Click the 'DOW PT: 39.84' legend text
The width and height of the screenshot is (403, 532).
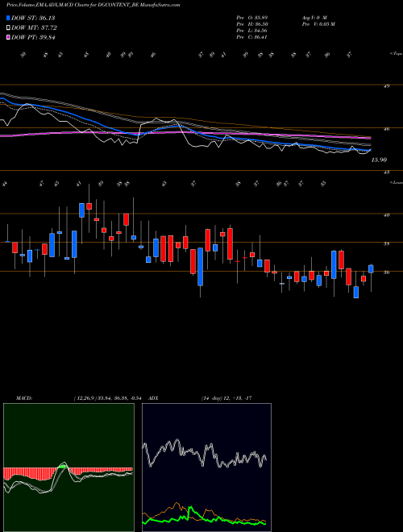tap(33, 37)
